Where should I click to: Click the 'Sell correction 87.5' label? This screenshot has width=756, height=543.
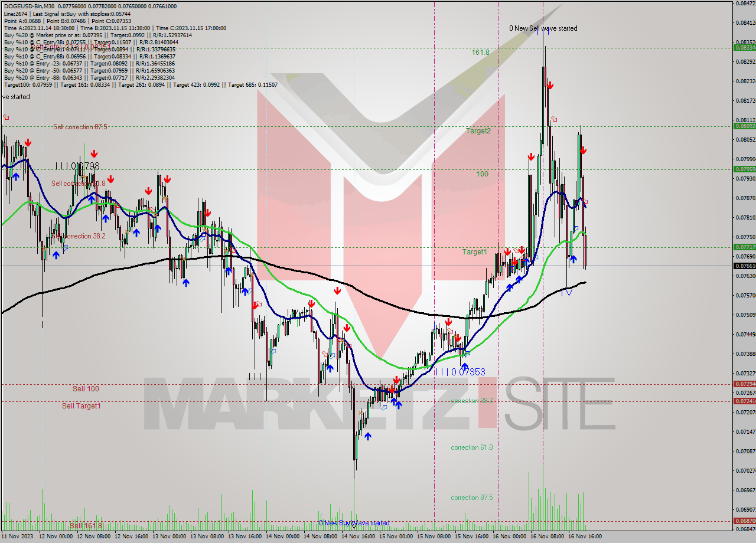[80, 127]
